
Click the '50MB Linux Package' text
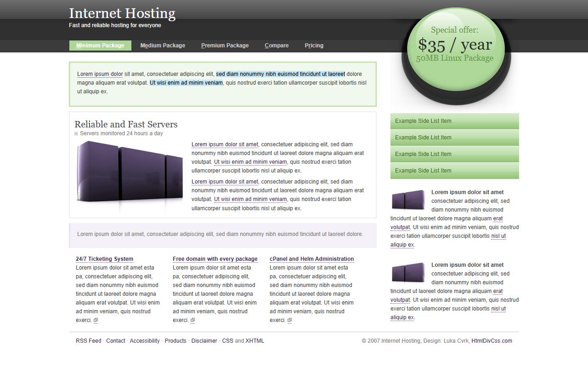(455, 58)
